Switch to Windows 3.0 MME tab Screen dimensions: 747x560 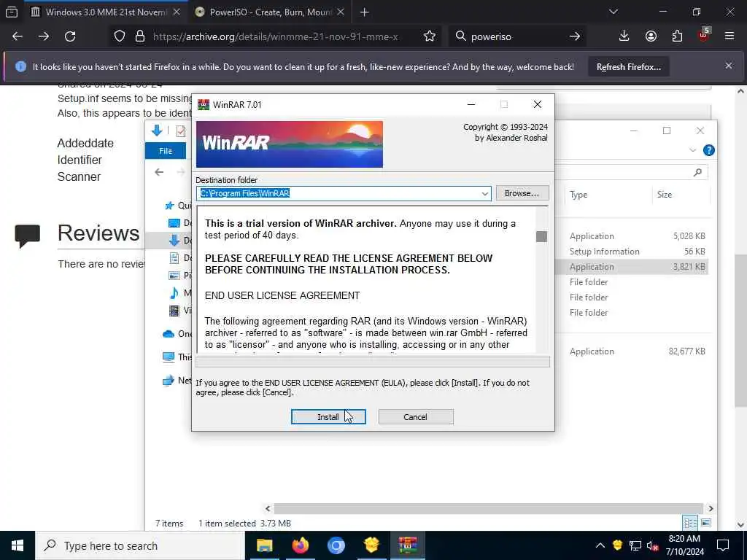tap(106, 12)
